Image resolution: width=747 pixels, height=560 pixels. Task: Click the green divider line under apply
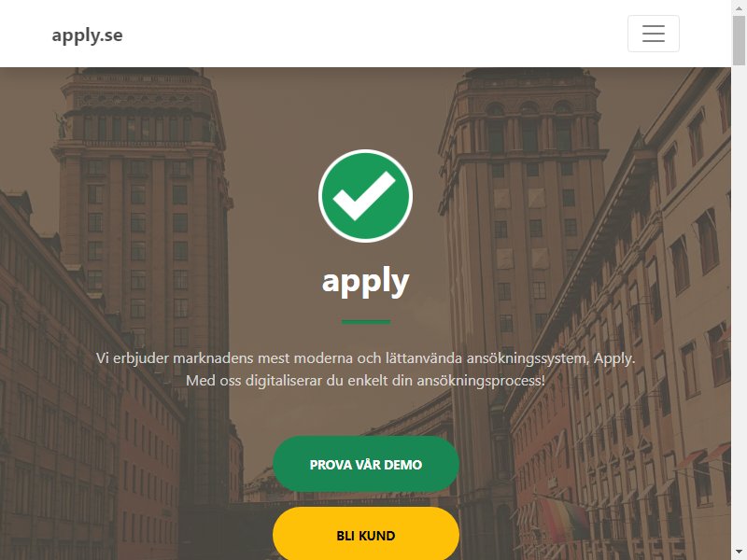tap(365, 322)
